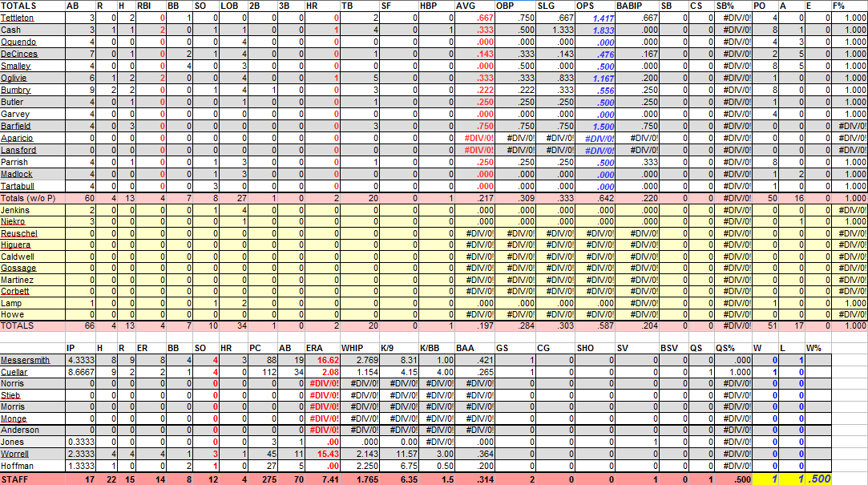Image resolution: width=868 pixels, height=485 pixels.
Task: Select the Worrell pitcher name cell
Action: coord(33,454)
